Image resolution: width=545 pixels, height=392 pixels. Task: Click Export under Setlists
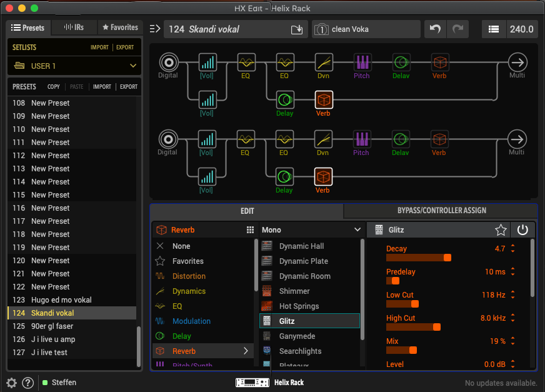point(125,48)
